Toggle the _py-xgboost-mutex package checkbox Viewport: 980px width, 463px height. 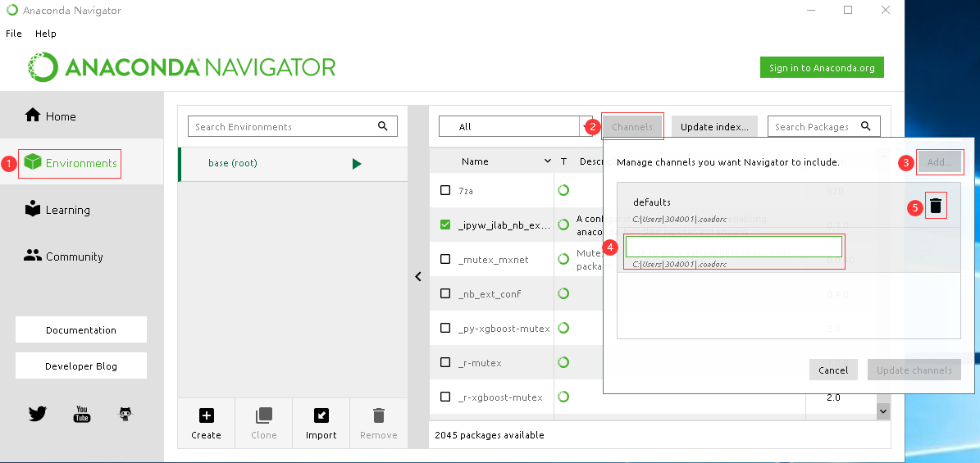point(445,328)
